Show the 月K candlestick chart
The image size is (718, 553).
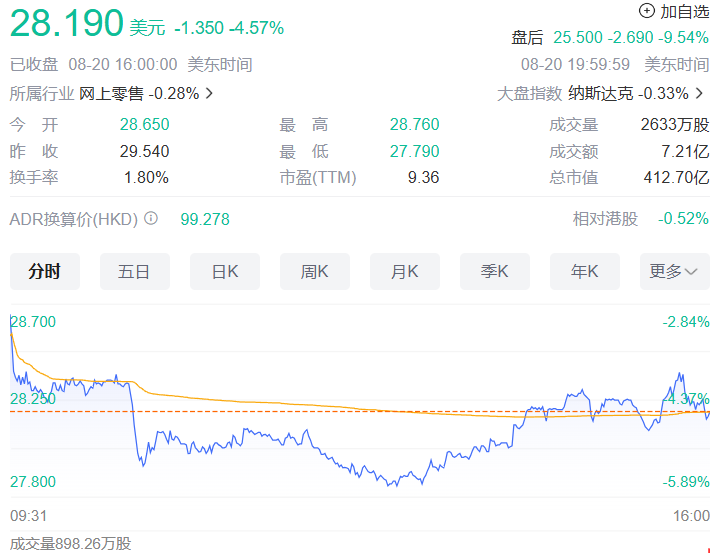pyautogui.click(x=404, y=271)
